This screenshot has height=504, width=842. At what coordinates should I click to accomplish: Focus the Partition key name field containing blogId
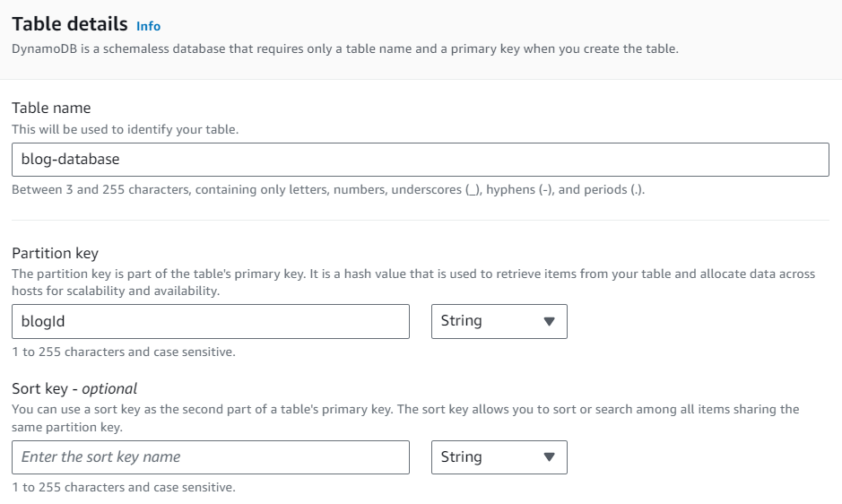[x=210, y=321]
